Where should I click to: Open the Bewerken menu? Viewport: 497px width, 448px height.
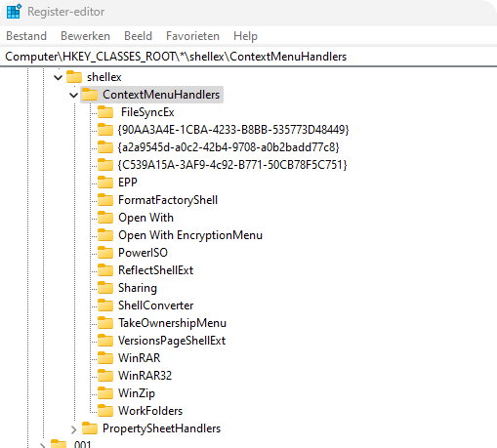pos(85,36)
